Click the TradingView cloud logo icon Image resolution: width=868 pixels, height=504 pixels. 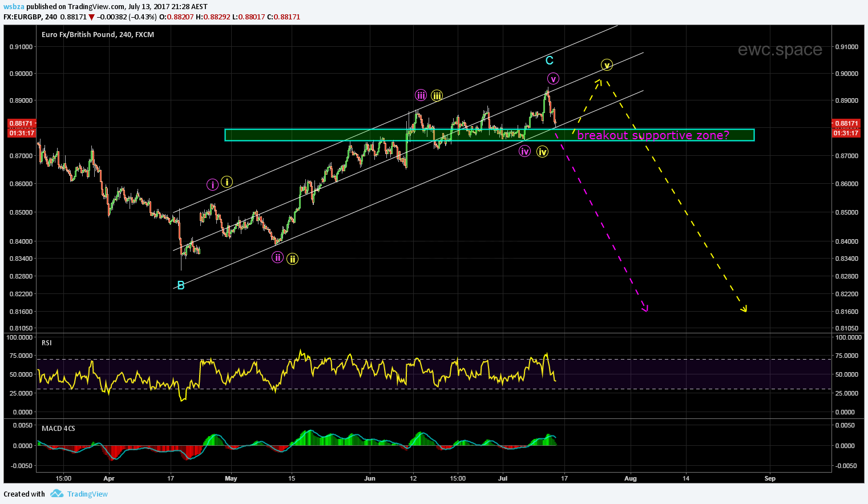56,494
